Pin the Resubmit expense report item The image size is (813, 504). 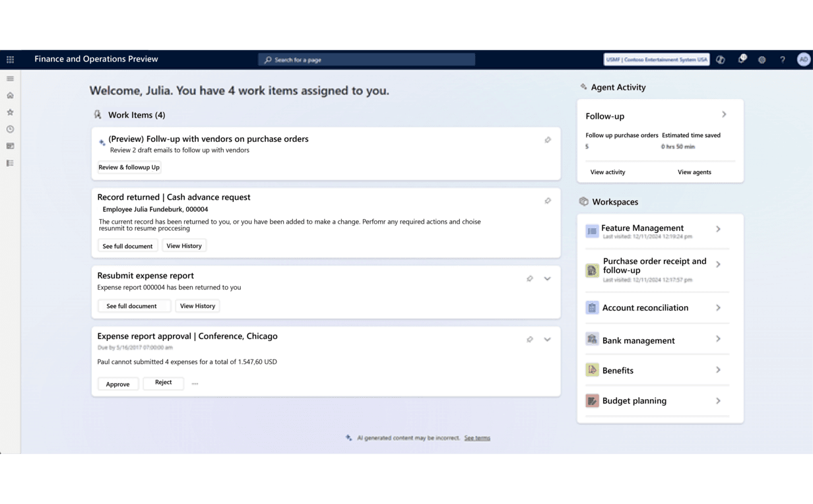[529, 278]
